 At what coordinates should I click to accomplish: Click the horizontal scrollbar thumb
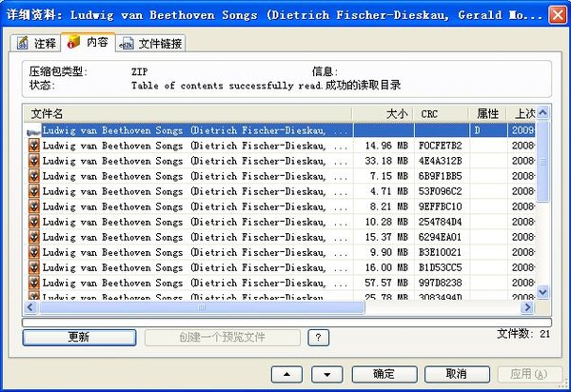[202, 307]
